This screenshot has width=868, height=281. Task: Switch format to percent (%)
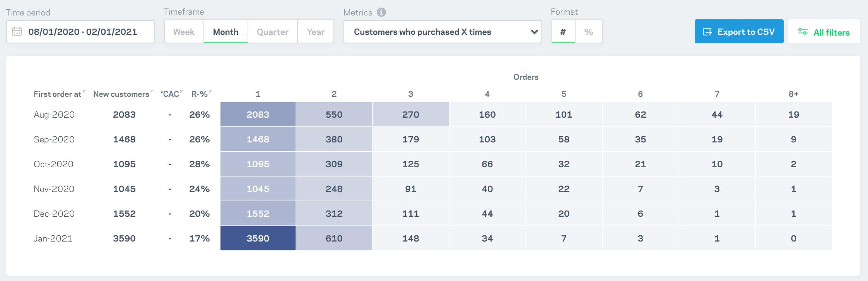point(588,32)
